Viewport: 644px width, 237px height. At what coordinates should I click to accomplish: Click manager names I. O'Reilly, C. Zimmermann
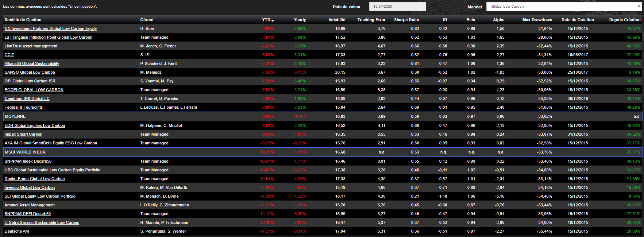point(165,205)
